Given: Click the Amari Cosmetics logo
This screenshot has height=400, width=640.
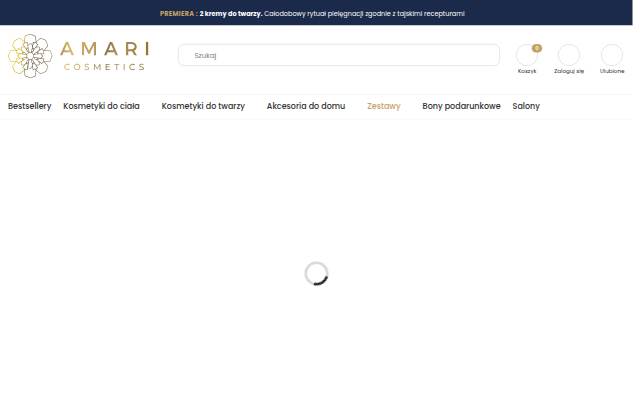Looking at the screenshot, I should [79, 56].
